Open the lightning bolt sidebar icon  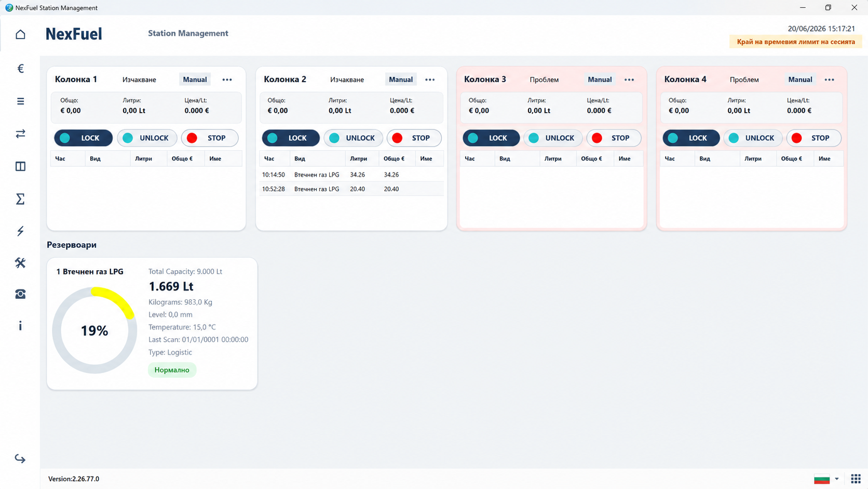tap(20, 231)
